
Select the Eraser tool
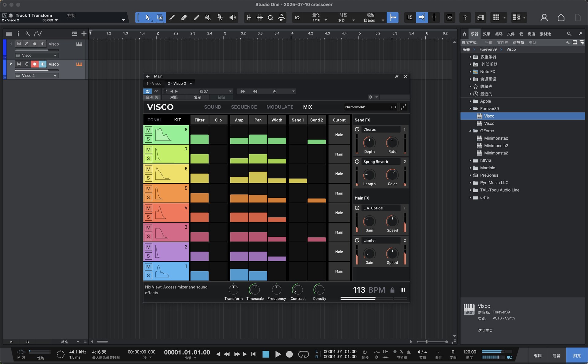tap(184, 17)
